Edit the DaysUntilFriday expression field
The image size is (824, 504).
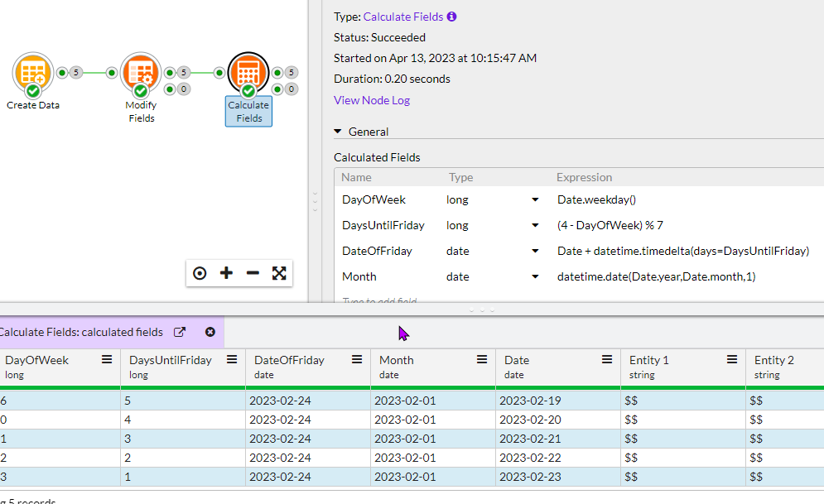[x=610, y=225]
